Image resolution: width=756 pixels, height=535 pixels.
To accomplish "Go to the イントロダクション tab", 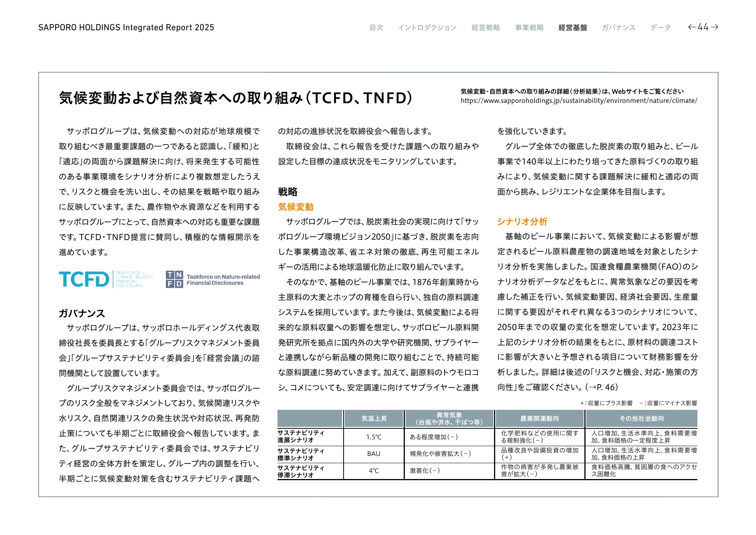I will pyautogui.click(x=427, y=28).
